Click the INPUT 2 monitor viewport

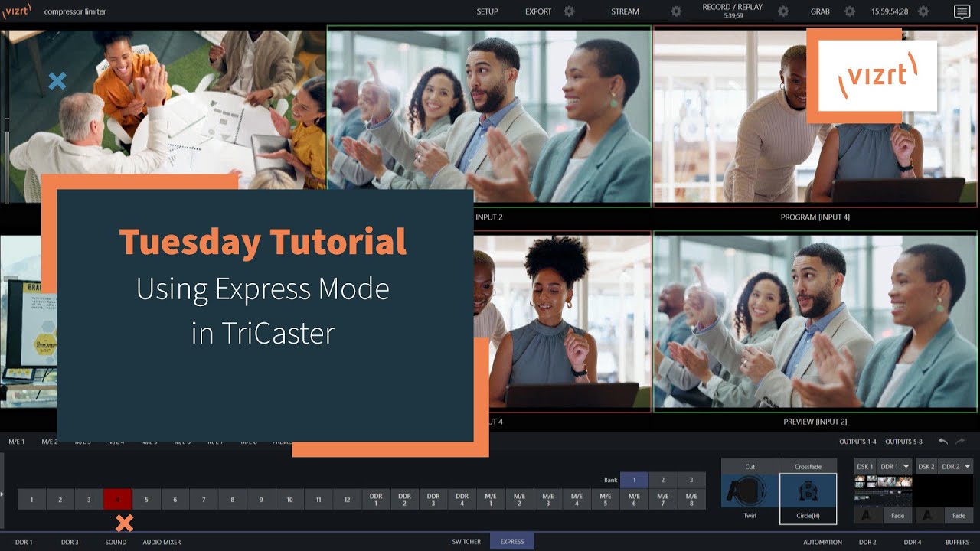[x=488, y=116]
